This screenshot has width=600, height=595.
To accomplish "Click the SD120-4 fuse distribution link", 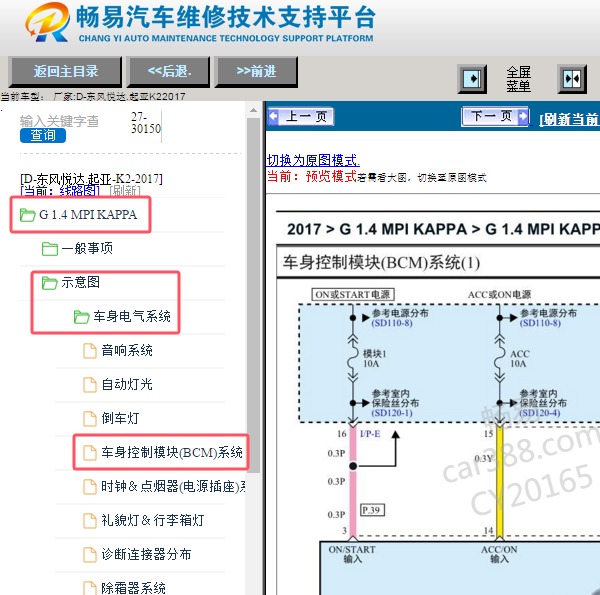I will tap(540, 413).
